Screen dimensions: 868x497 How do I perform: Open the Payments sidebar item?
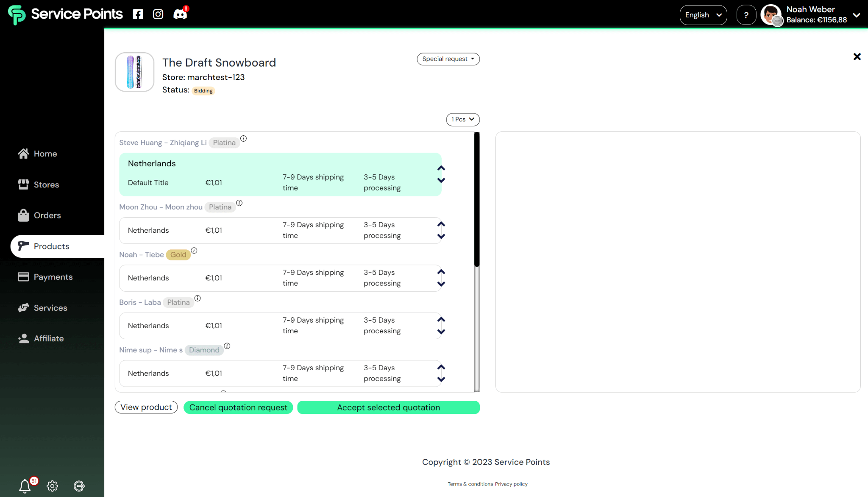(53, 277)
